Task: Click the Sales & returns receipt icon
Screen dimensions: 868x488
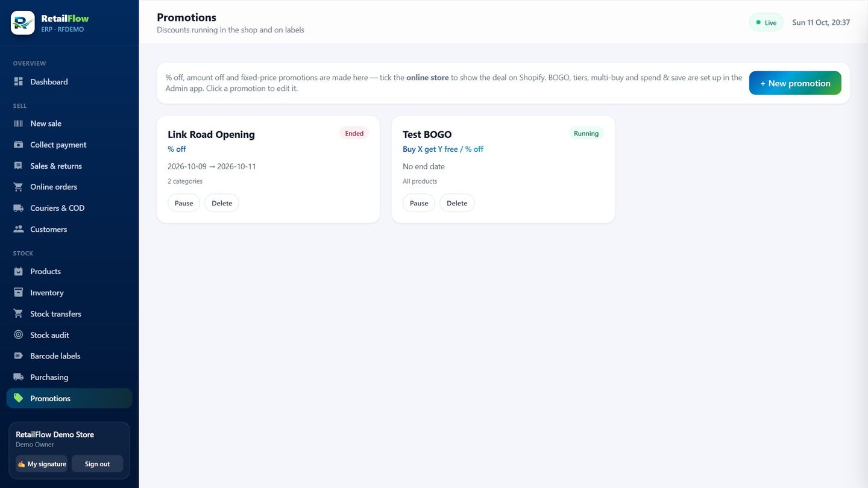Action: coord(18,166)
